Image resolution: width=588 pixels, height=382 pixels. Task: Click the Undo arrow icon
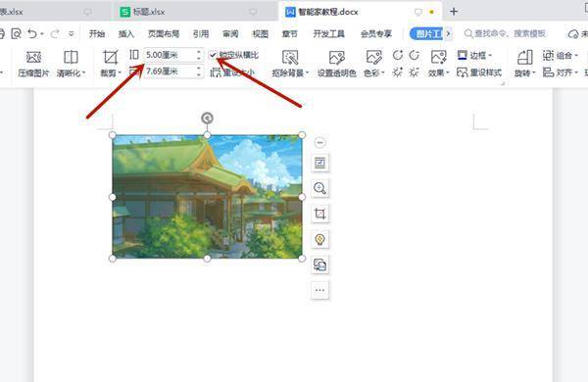[32, 33]
